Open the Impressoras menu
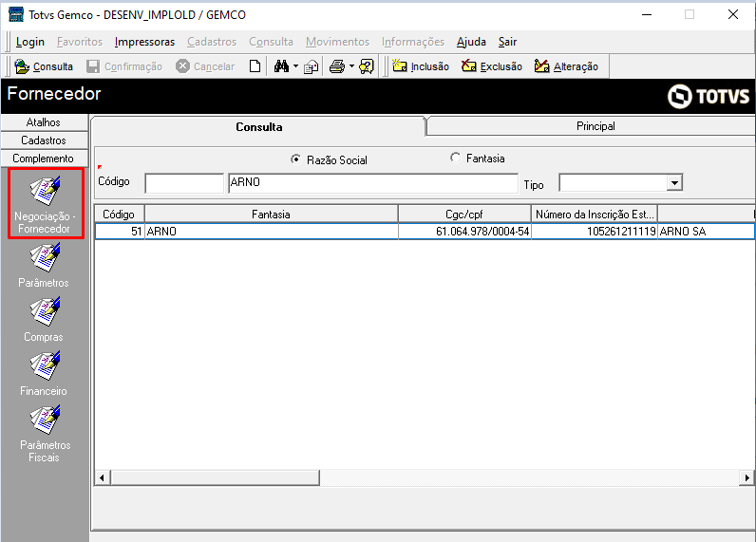The width and height of the screenshot is (756, 542). click(x=144, y=42)
